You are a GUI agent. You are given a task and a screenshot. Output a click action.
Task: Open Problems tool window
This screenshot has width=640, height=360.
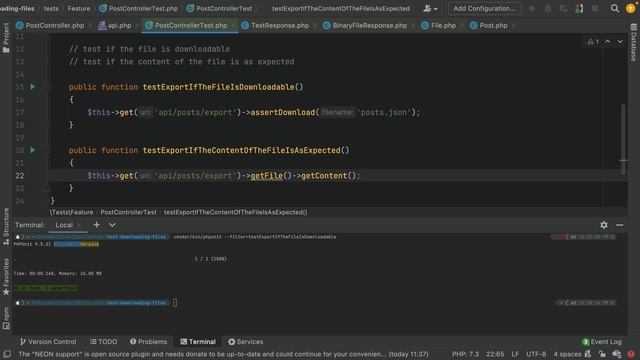tap(149, 342)
